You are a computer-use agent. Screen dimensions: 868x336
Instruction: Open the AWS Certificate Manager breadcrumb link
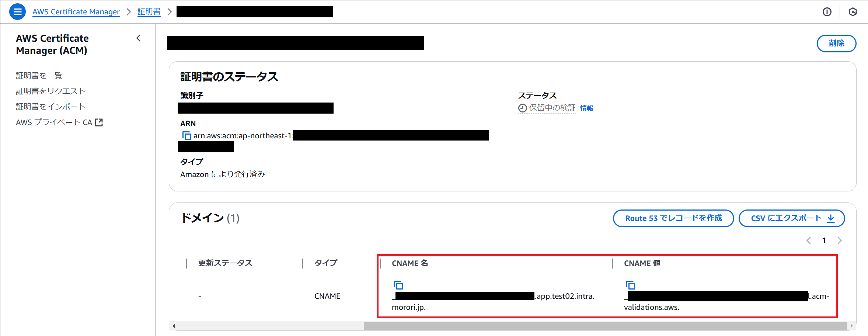[76, 11]
